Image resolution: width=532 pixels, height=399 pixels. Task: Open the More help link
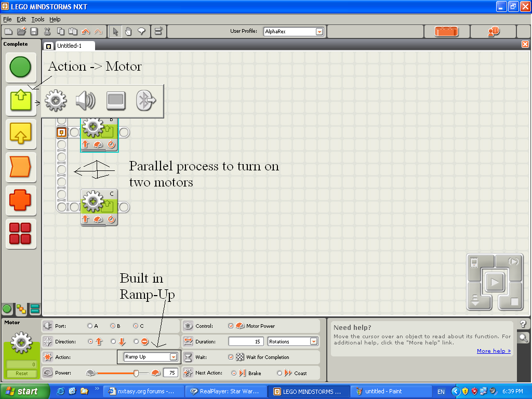click(x=494, y=351)
